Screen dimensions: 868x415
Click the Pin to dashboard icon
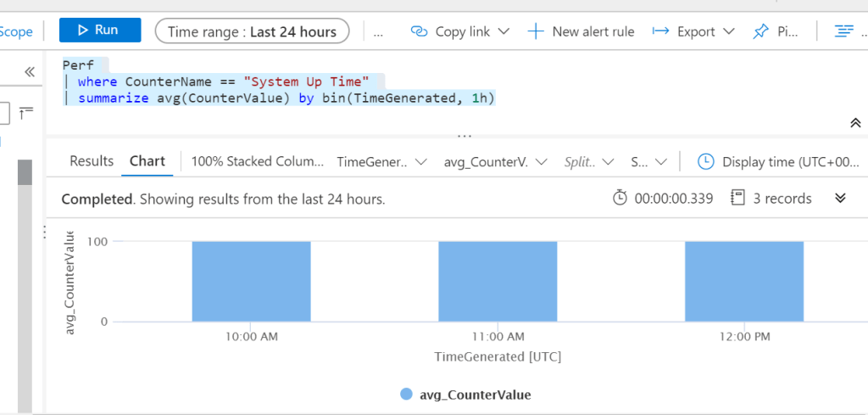pos(760,31)
